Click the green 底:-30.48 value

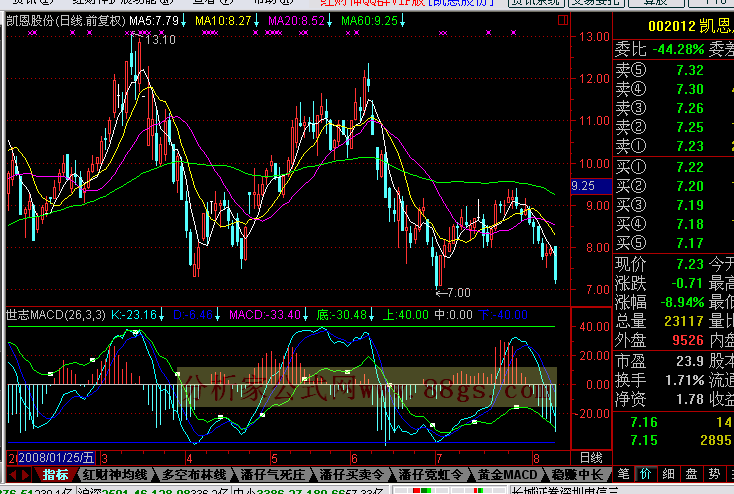click(342, 315)
